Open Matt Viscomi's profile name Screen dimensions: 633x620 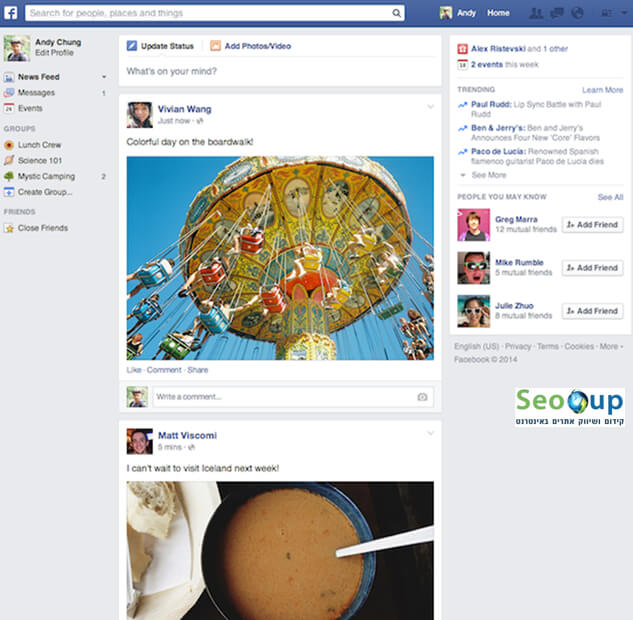point(187,436)
